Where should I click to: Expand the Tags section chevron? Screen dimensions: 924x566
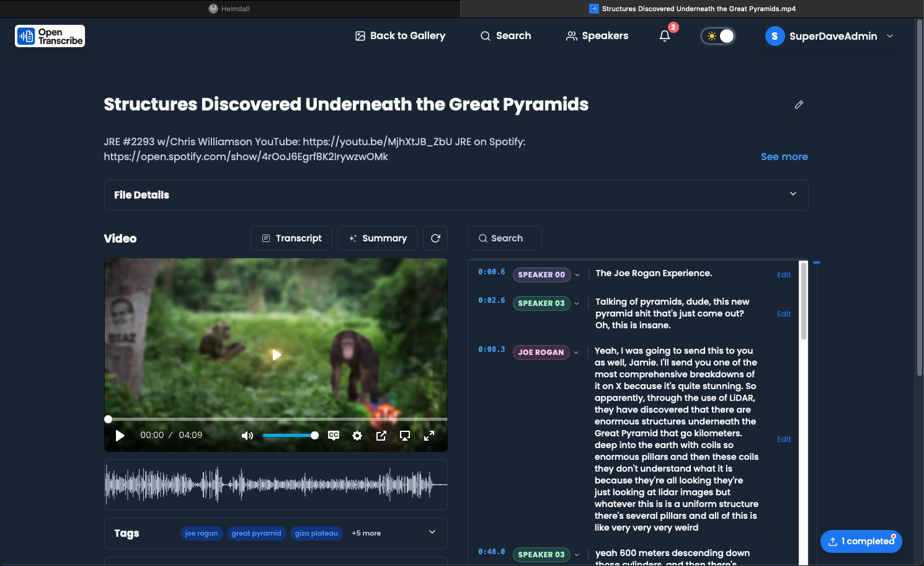pyautogui.click(x=432, y=532)
